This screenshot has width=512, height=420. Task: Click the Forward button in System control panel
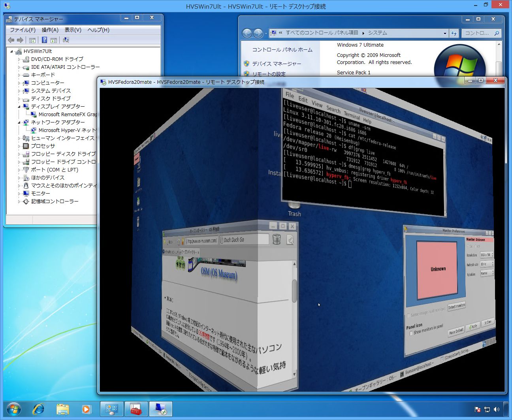click(x=258, y=33)
